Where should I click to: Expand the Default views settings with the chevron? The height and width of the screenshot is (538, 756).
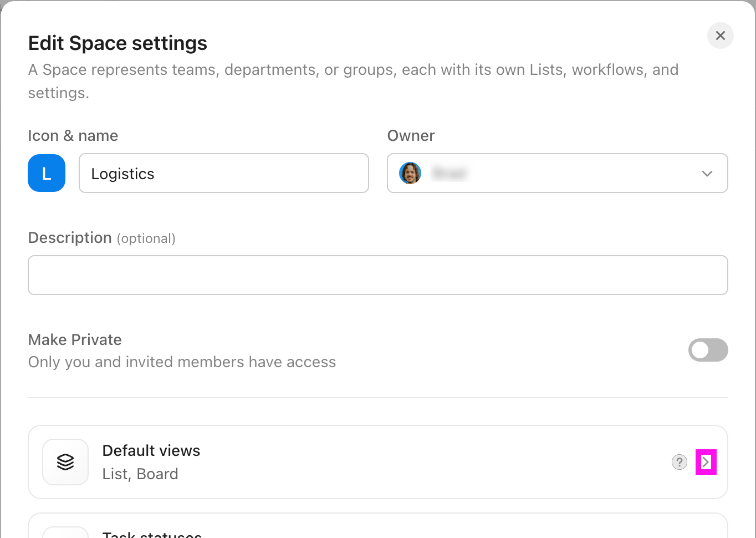click(706, 462)
